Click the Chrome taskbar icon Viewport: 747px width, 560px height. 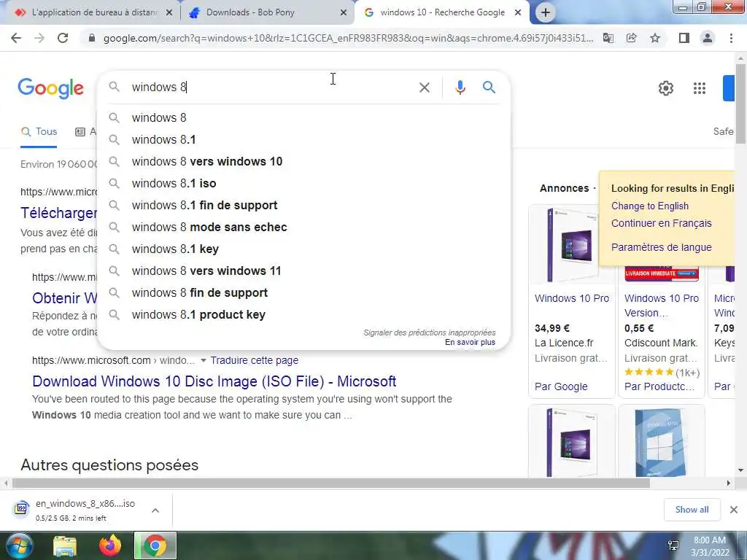(x=155, y=545)
